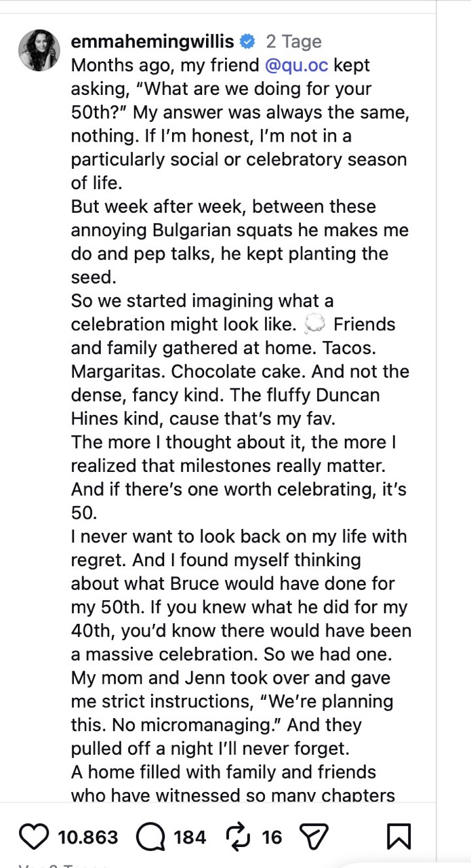Viewport: 471px width, 868px height.
Task: View the 184 comments count
Action: [x=190, y=837]
